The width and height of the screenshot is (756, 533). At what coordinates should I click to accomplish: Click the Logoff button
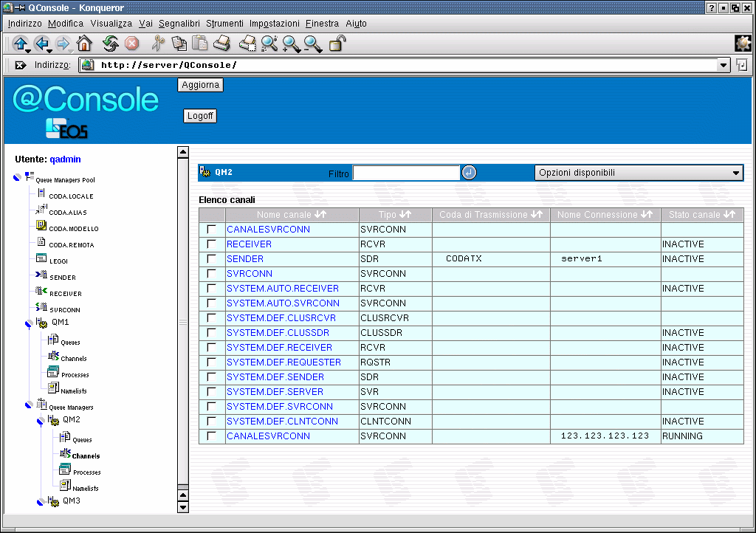pyautogui.click(x=200, y=116)
